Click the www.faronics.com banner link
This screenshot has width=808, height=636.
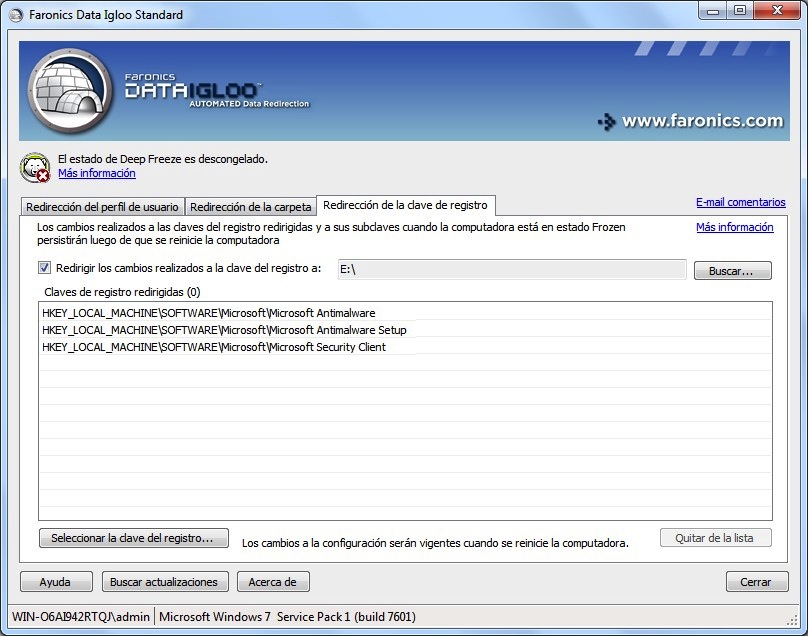pyautogui.click(x=702, y=121)
